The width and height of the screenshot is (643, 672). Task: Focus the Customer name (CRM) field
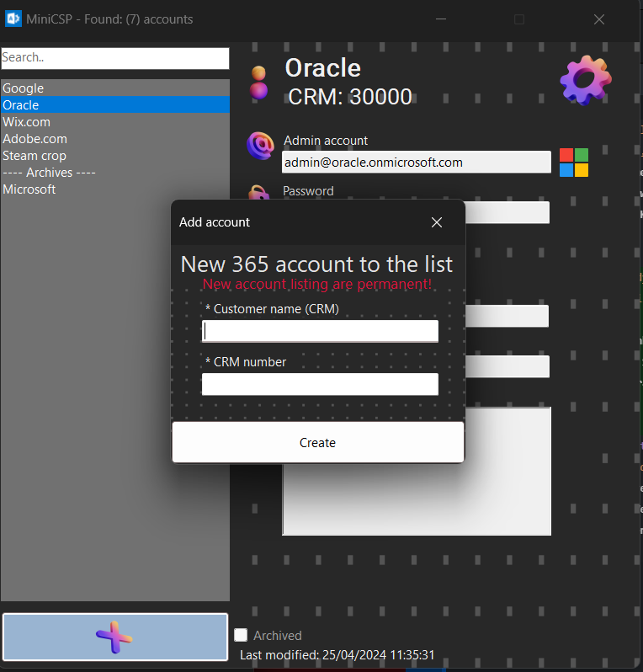tap(320, 331)
